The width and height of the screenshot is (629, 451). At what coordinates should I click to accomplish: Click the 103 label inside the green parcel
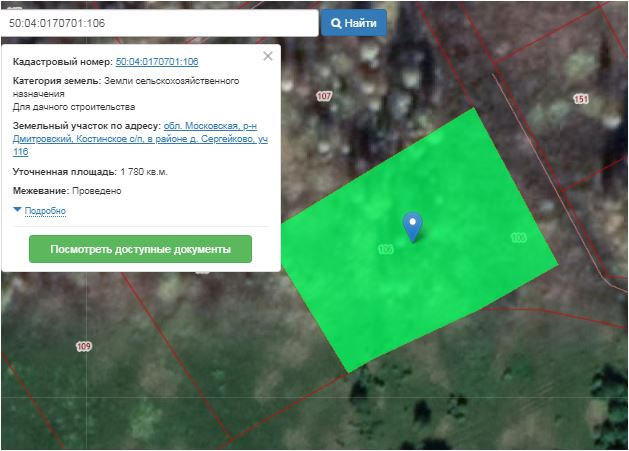click(x=385, y=248)
